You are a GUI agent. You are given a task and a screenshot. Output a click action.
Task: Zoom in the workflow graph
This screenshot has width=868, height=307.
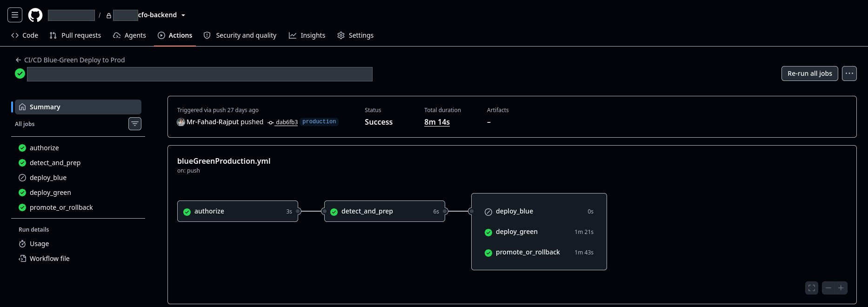point(841,288)
